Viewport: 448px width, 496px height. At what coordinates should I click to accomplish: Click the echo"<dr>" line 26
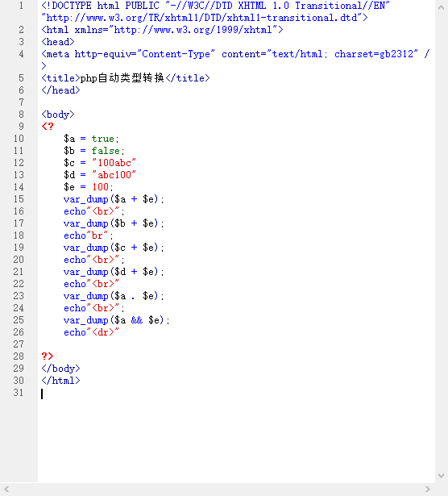click(x=91, y=332)
